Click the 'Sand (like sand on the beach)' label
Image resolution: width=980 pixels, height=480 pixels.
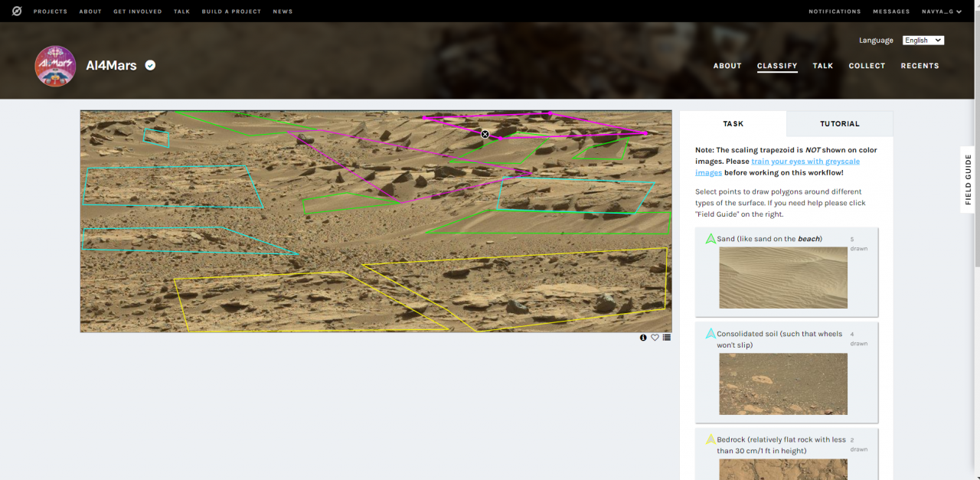[769, 239]
